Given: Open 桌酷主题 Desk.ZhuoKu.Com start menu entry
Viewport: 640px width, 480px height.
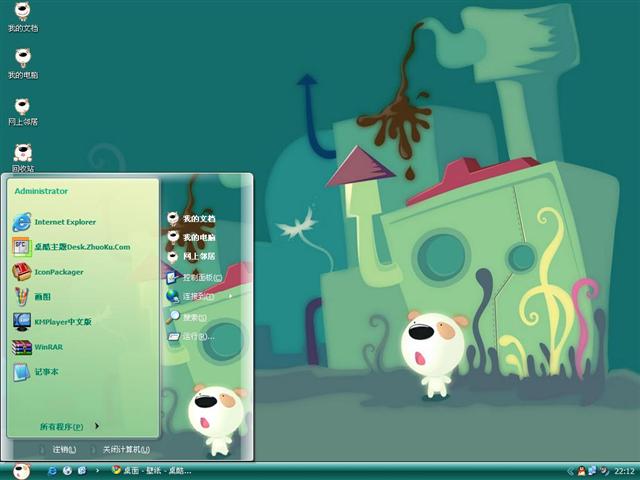Looking at the screenshot, I should 71,247.
